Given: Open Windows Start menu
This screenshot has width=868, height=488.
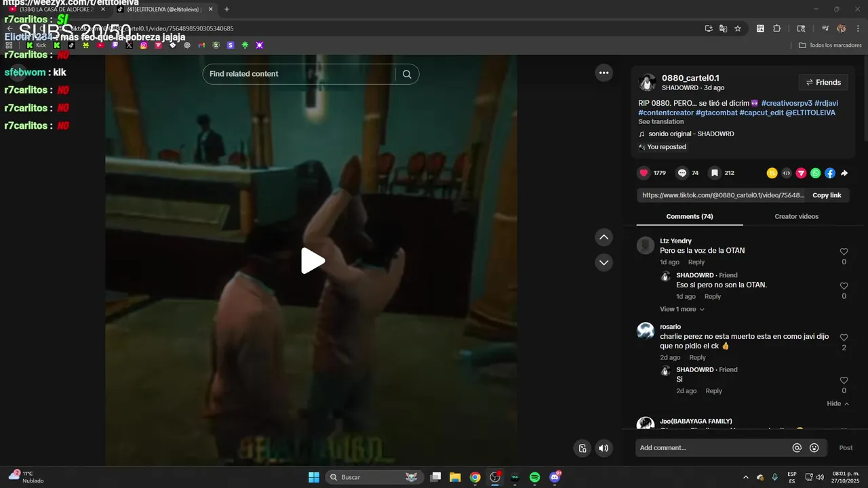Looking at the screenshot, I should pos(314,477).
